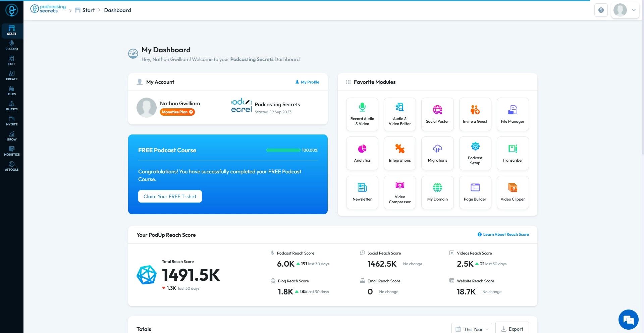Image resolution: width=644 pixels, height=333 pixels.
Task: Click the podcasting secrets header logo
Action: click(x=48, y=9)
